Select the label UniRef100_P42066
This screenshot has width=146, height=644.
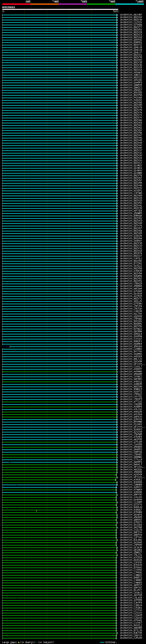131,98
